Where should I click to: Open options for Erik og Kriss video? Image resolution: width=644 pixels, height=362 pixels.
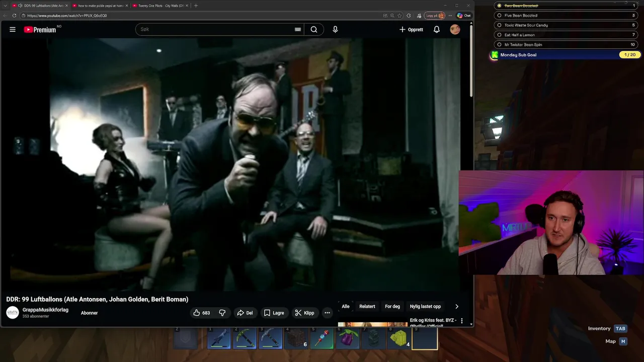[x=462, y=321]
